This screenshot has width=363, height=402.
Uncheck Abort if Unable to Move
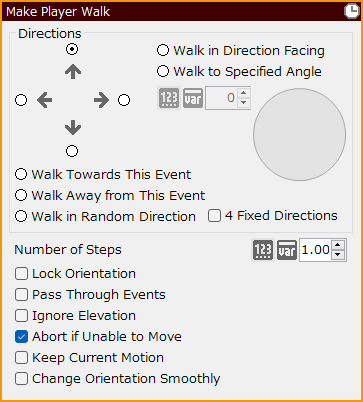(x=21, y=337)
